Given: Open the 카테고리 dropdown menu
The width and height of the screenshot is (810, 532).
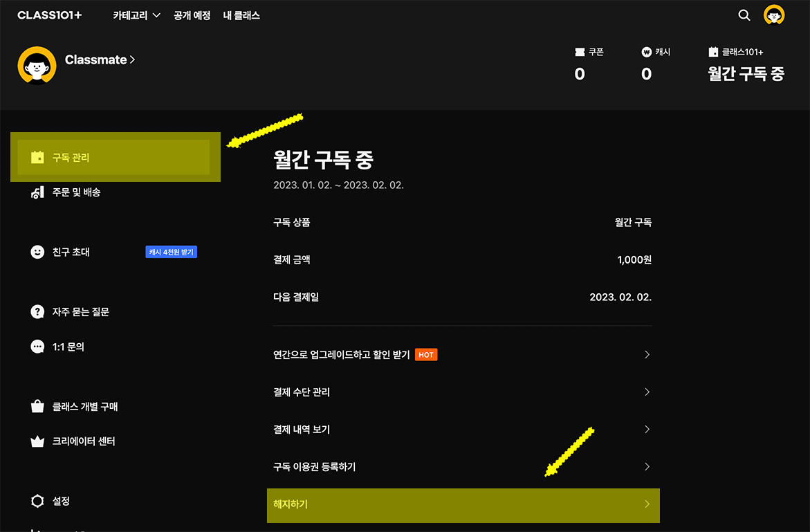Looking at the screenshot, I should 136,15.
